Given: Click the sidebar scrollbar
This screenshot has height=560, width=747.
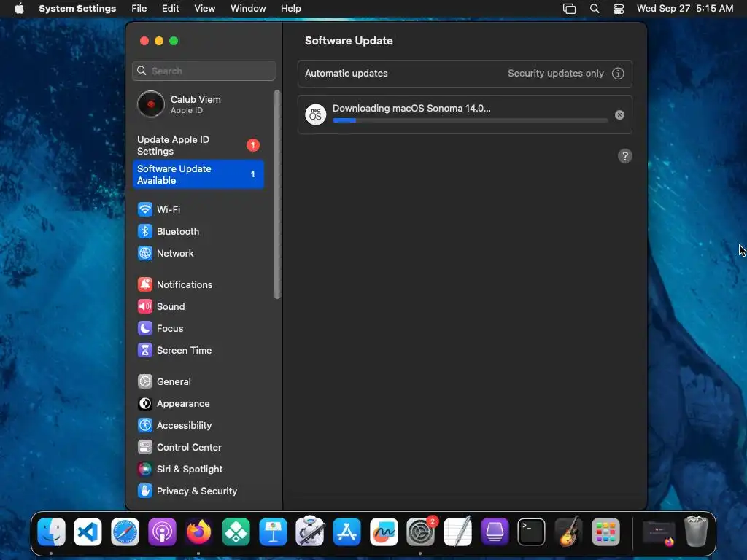Looking at the screenshot, I should pyautogui.click(x=277, y=195).
